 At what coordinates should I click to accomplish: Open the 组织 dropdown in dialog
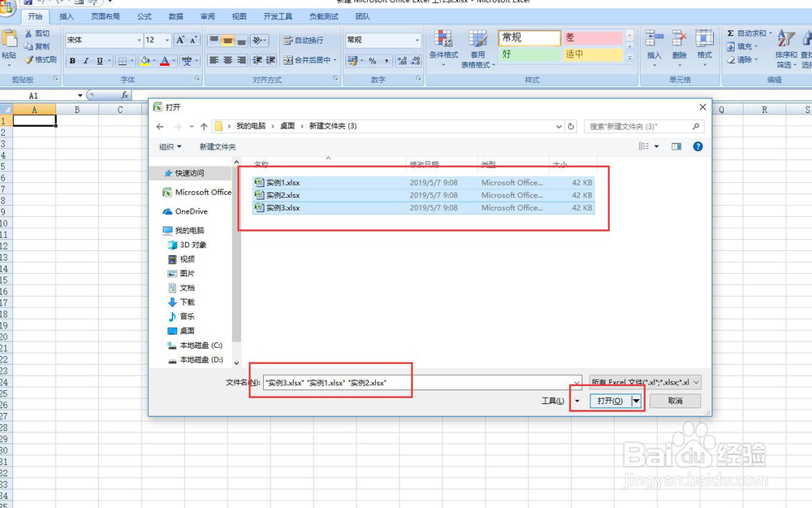(x=171, y=146)
